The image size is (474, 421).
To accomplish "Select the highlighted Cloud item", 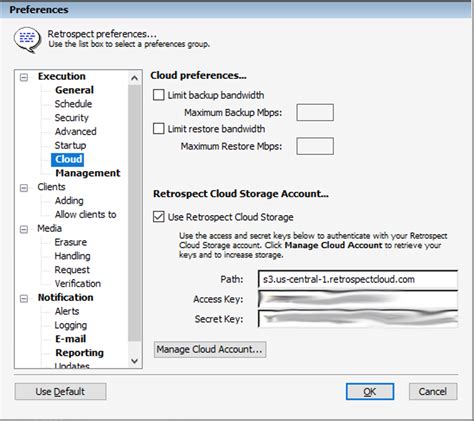I will (x=68, y=159).
